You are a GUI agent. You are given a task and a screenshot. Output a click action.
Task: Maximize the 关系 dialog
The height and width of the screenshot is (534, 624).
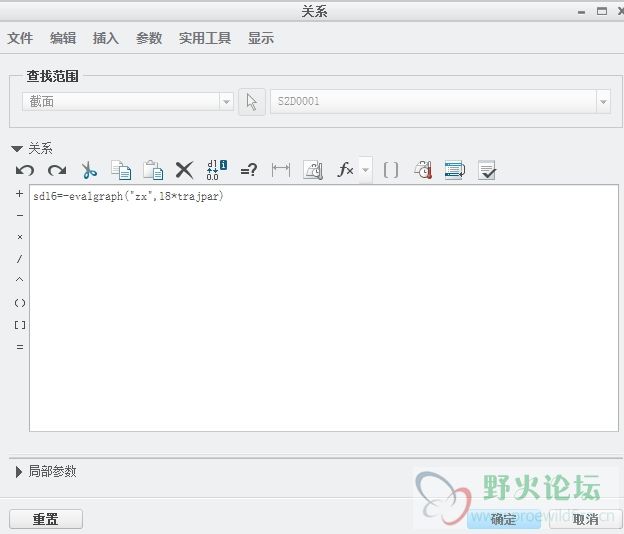tap(602, 11)
